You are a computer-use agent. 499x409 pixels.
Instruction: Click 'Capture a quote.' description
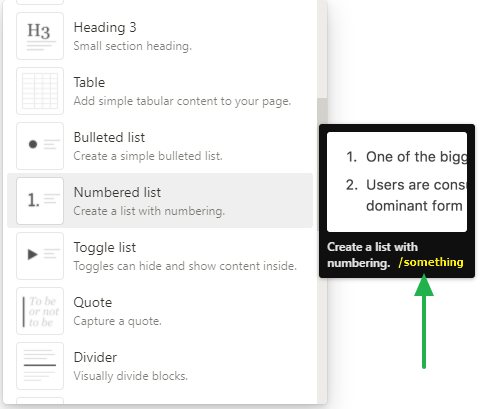click(x=117, y=321)
